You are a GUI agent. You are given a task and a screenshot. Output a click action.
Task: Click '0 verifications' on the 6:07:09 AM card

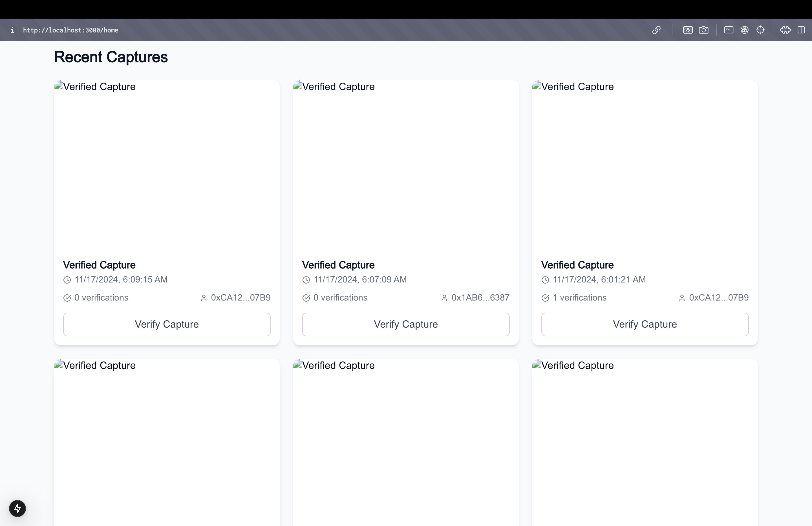341,297
